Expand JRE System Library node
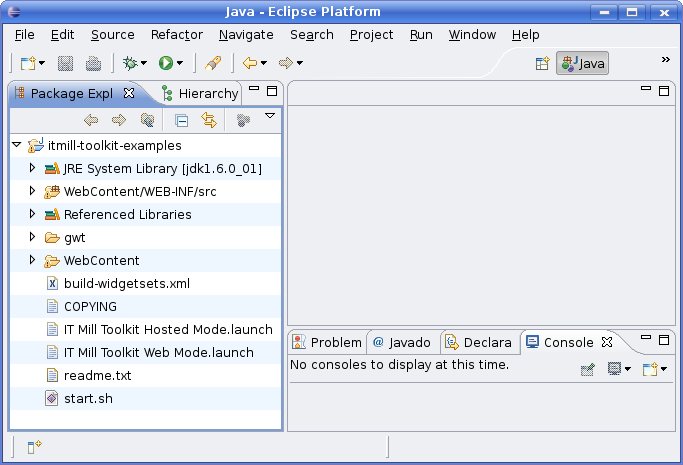683x465 pixels. pos(32,168)
